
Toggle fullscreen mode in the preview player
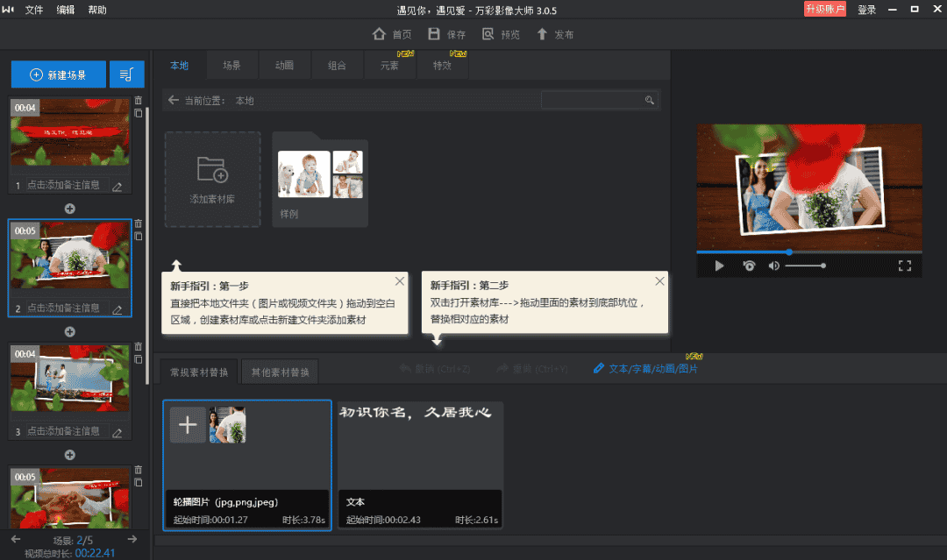904,266
